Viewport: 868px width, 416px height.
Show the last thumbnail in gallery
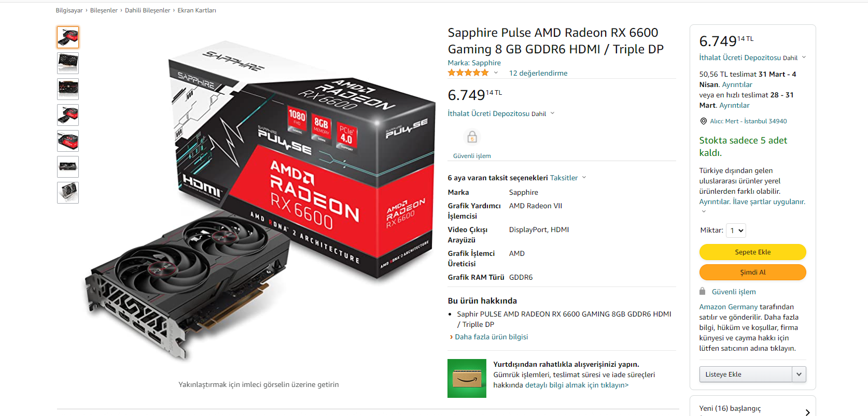click(68, 193)
